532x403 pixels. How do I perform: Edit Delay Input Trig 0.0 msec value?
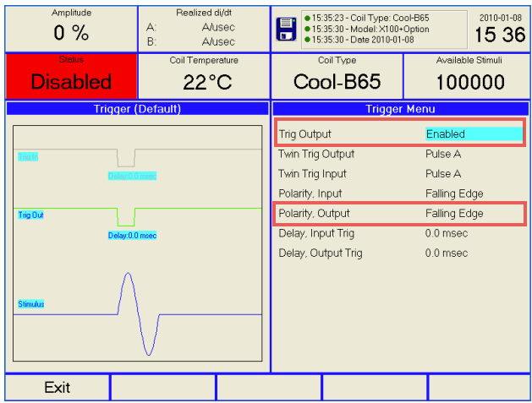point(447,233)
